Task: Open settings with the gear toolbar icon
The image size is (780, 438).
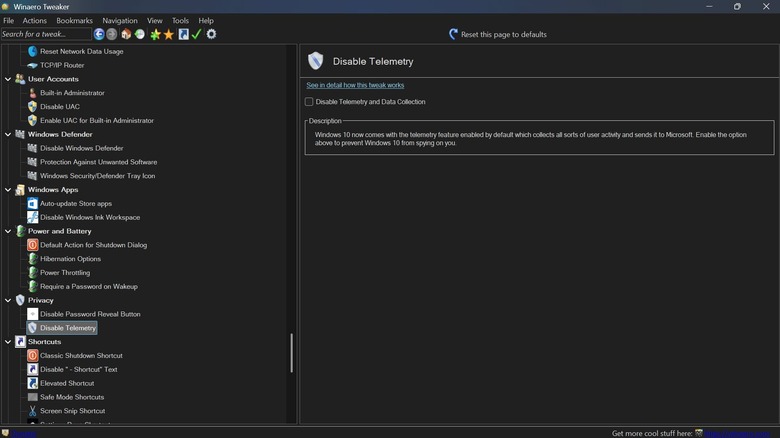Action: [211, 34]
